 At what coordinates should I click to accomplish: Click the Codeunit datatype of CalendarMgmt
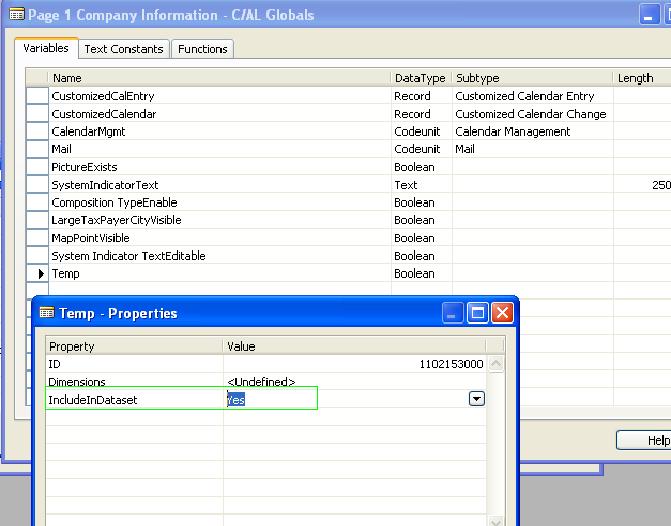tap(422, 131)
